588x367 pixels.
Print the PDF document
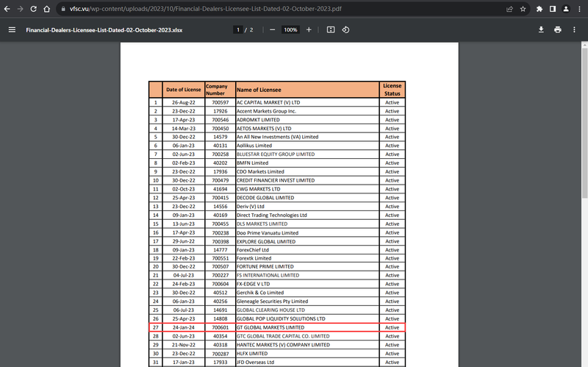[x=558, y=29]
